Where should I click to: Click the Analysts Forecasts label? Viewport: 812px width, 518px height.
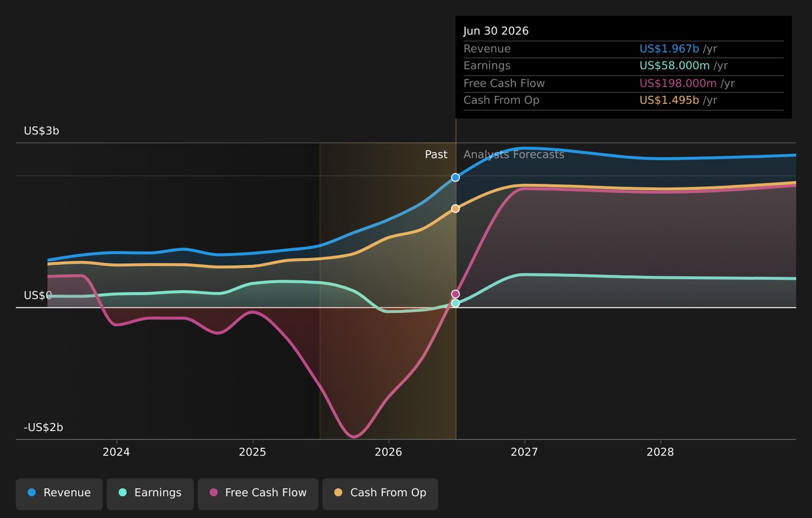point(514,154)
